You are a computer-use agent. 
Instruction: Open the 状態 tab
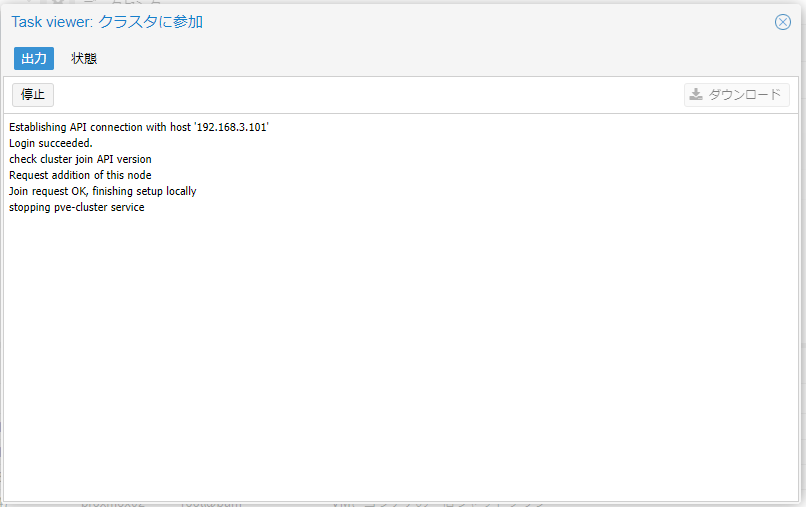(84, 58)
